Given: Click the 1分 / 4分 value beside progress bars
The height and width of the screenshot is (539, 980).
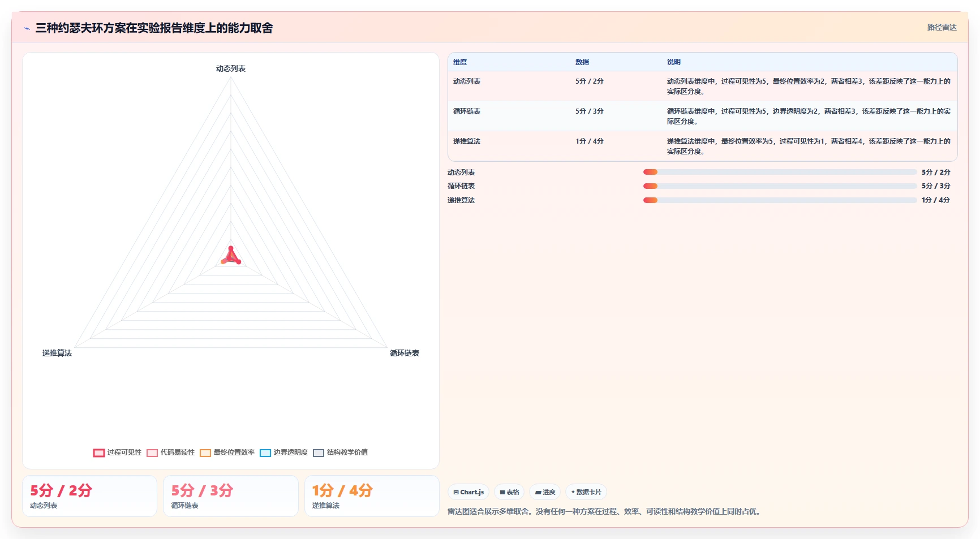Looking at the screenshot, I should pos(936,200).
